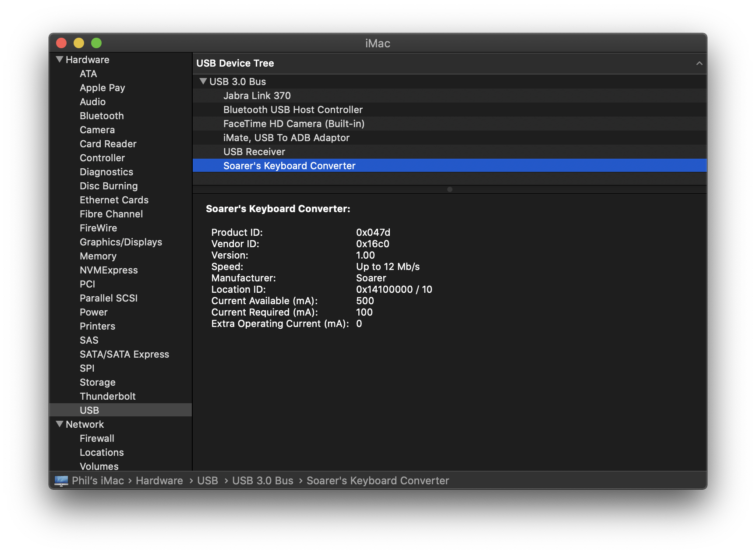Select the Bluetooth USB Host Controller entry
This screenshot has width=756, height=554.
[x=293, y=110]
